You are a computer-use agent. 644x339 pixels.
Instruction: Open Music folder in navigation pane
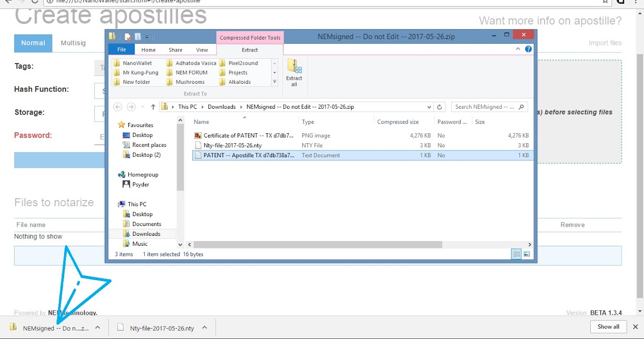[135, 244]
